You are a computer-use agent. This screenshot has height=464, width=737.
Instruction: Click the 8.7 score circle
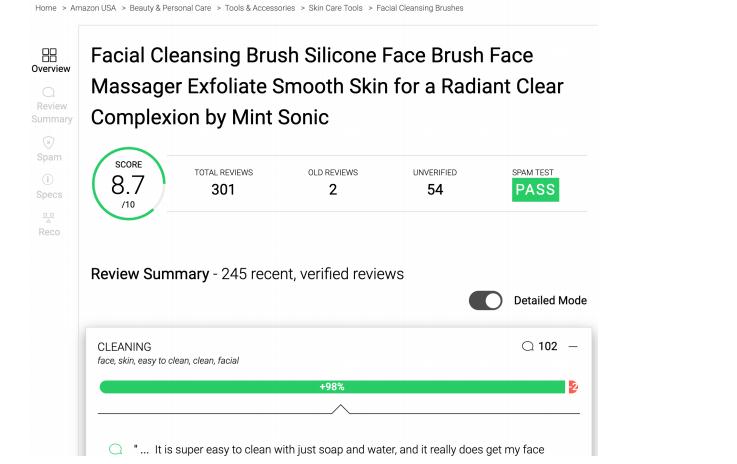pyautogui.click(x=128, y=184)
